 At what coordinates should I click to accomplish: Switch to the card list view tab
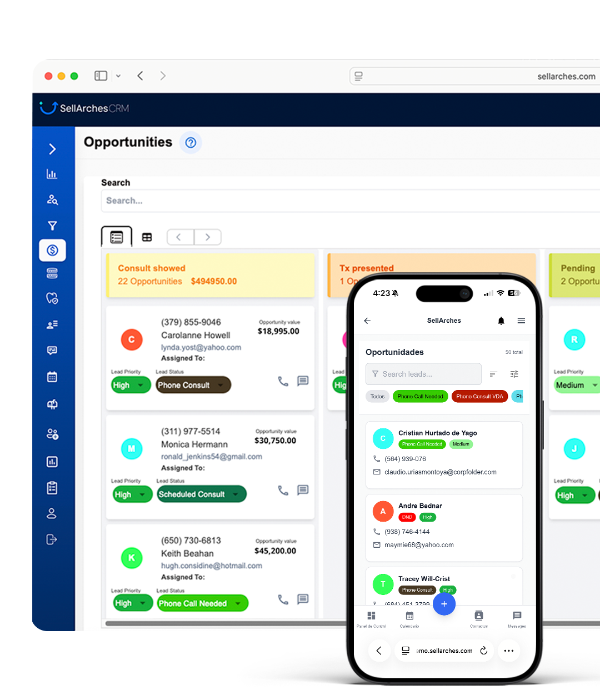[x=117, y=237]
